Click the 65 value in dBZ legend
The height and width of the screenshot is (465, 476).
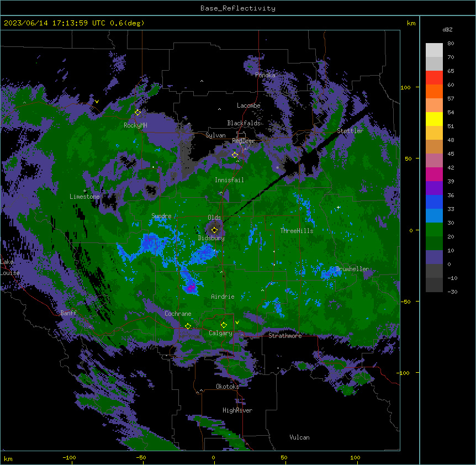[x=451, y=71]
